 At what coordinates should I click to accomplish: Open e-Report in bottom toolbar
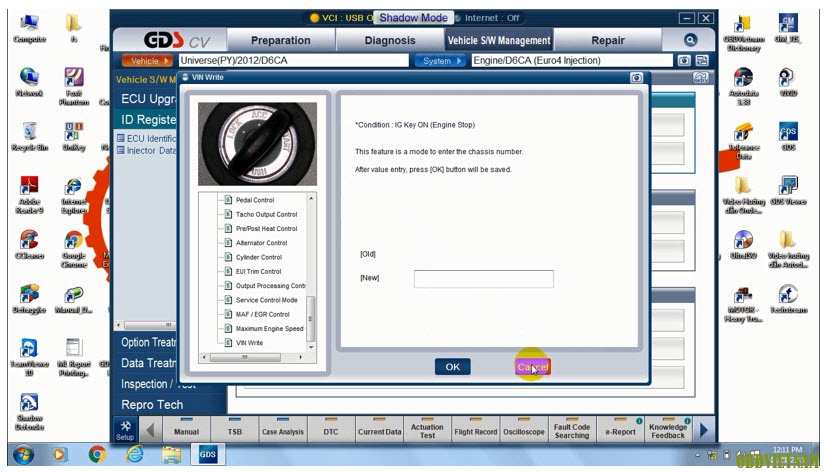tap(620, 430)
